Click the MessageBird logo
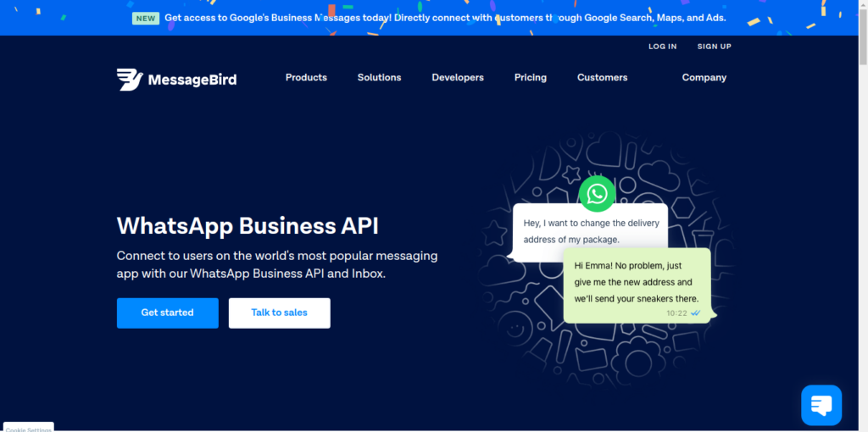 [x=176, y=79]
